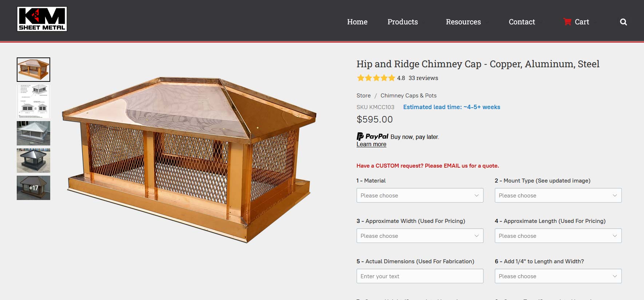
Task: Click the K&M Sheet Metal logo
Action: click(41, 19)
